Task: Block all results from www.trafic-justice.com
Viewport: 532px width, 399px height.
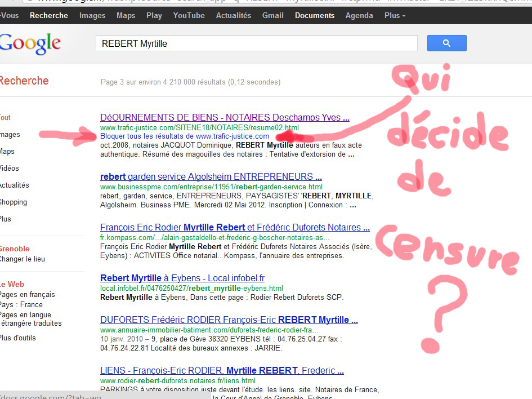Action: 184,136
